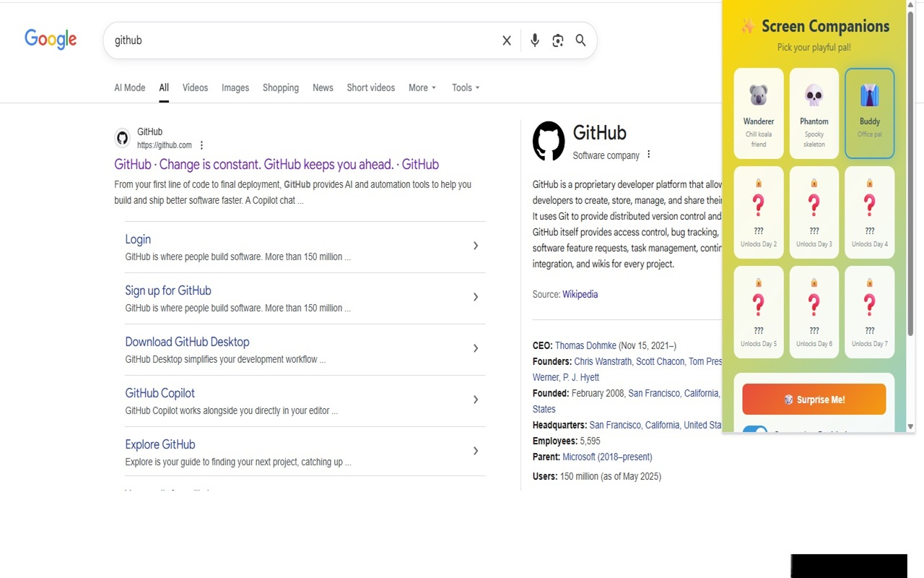The height and width of the screenshot is (578, 924).
Task: Open the Login sitelink
Action: (x=138, y=239)
